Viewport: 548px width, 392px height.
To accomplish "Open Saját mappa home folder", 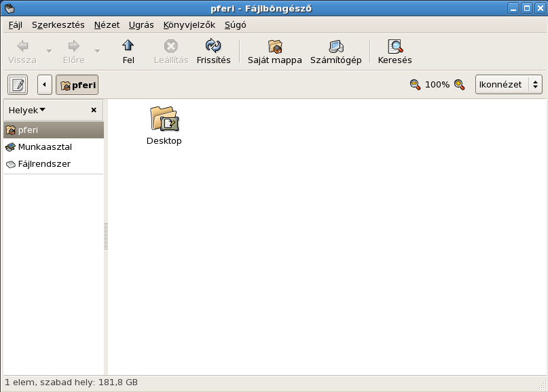I will point(274,46).
